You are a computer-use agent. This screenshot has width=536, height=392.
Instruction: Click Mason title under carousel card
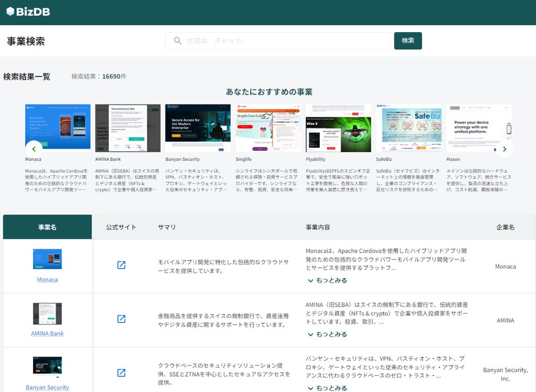(453, 160)
